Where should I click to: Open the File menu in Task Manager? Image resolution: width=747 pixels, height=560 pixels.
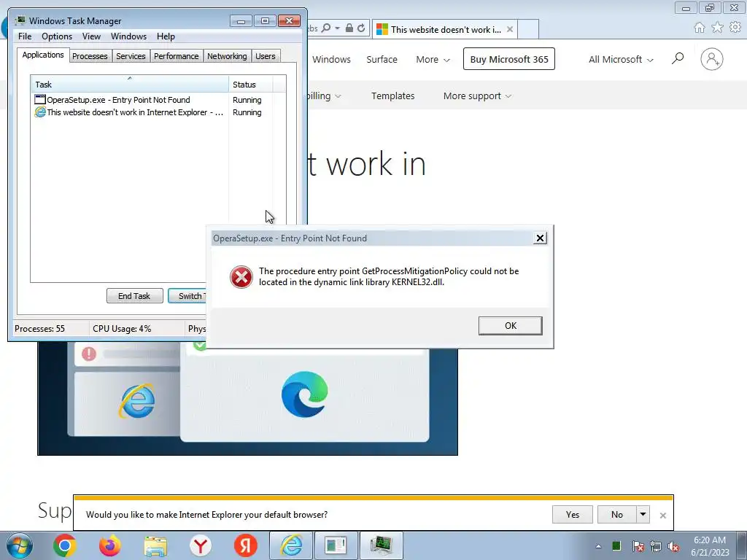click(x=25, y=36)
